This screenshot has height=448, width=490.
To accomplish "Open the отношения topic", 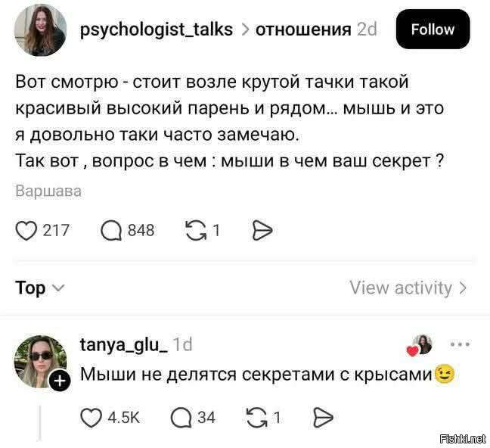I will (x=303, y=30).
